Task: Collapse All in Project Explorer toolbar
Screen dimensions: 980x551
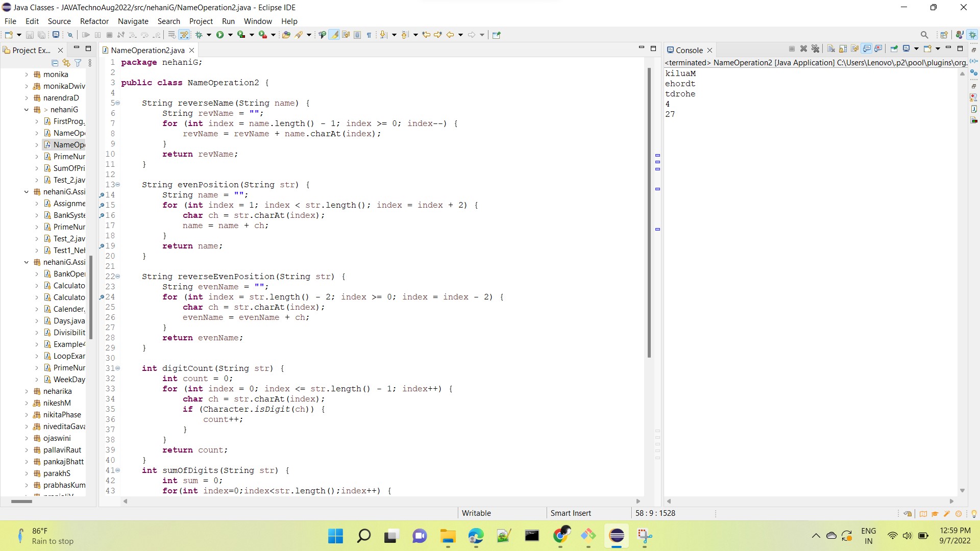Action: (54, 63)
